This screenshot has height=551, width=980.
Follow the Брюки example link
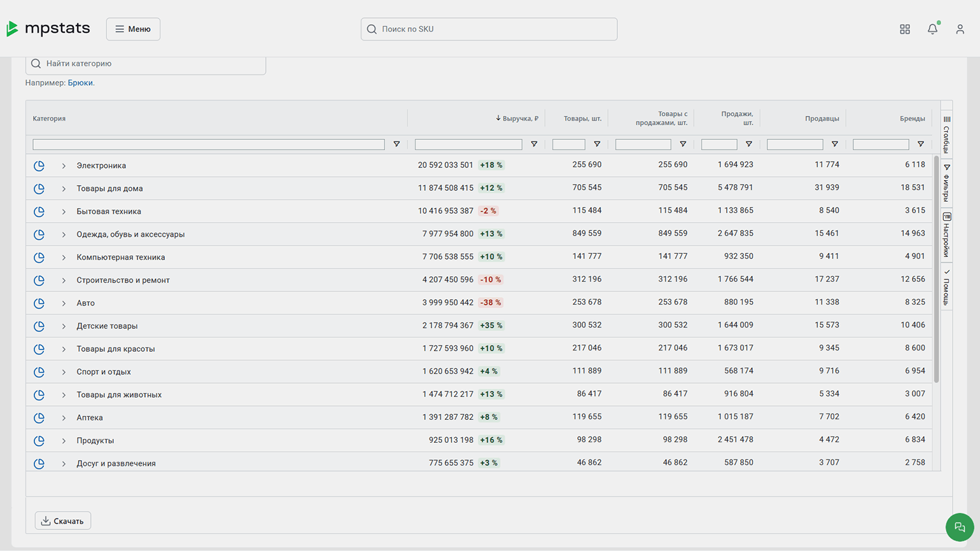80,83
